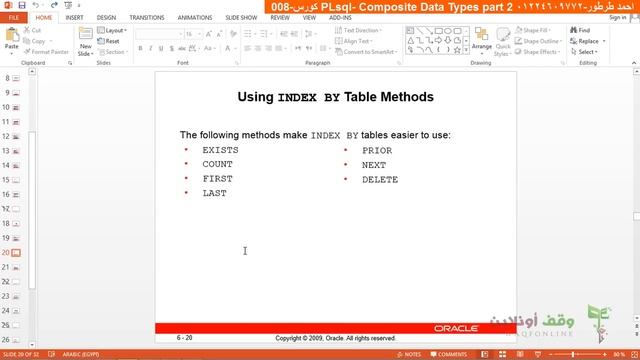Open the font name combo box
The width and height of the screenshot is (640, 360).
[159, 34]
